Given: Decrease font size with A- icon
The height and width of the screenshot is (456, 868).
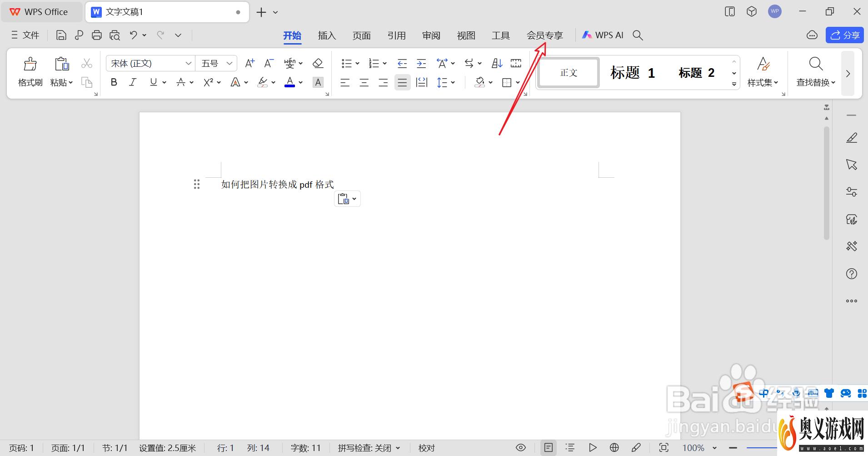Looking at the screenshot, I should click(x=269, y=63).
